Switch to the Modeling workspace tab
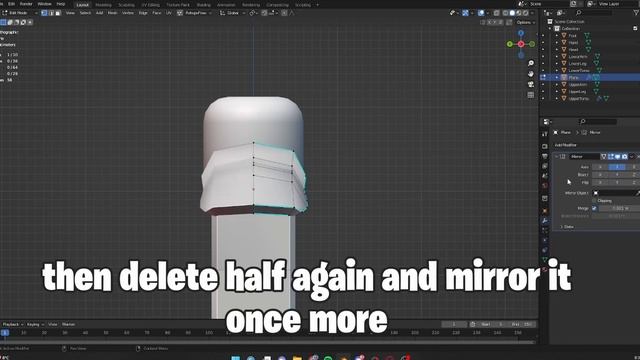The width and height of the screenshot is (640, 360). click(x=103, y=5)
